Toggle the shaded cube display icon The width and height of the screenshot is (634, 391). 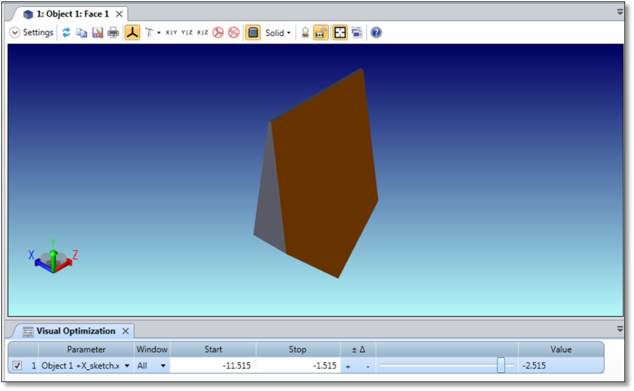pos(253,32)
